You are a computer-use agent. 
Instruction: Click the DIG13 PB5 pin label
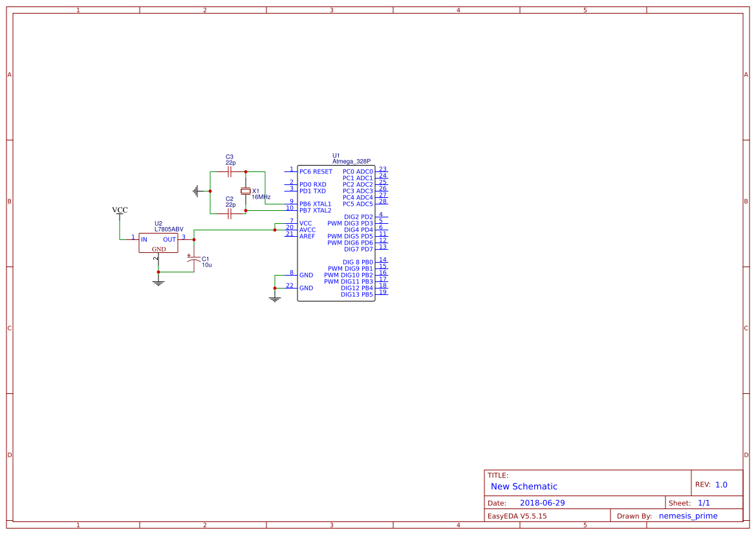tap(357, 295)
